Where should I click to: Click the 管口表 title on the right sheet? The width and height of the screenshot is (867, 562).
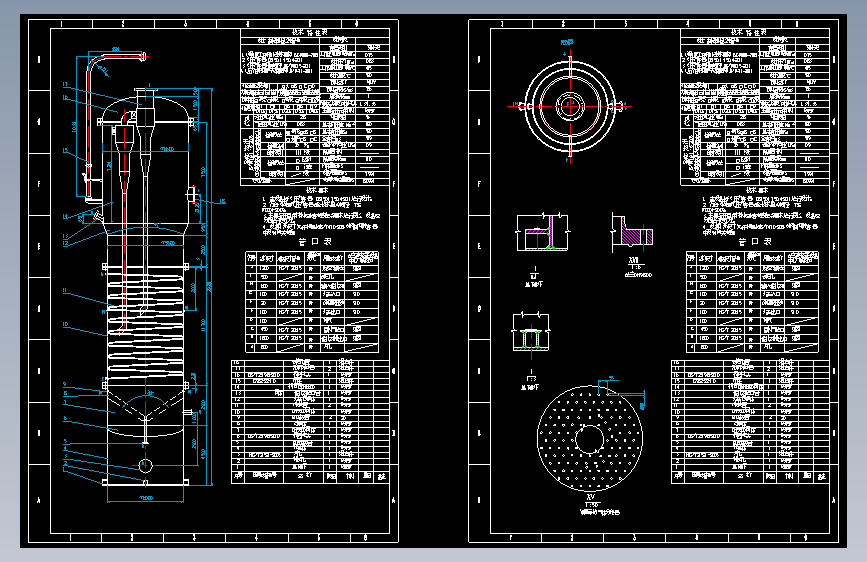755,242
